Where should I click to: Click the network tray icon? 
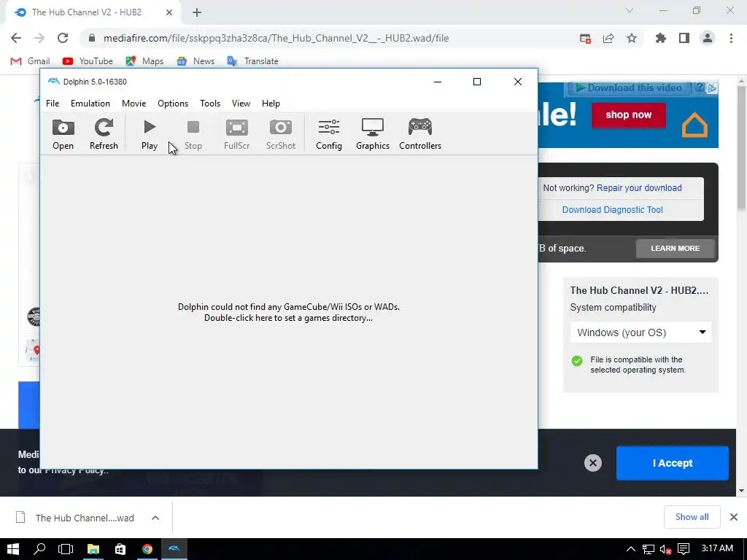click(649, 550)
